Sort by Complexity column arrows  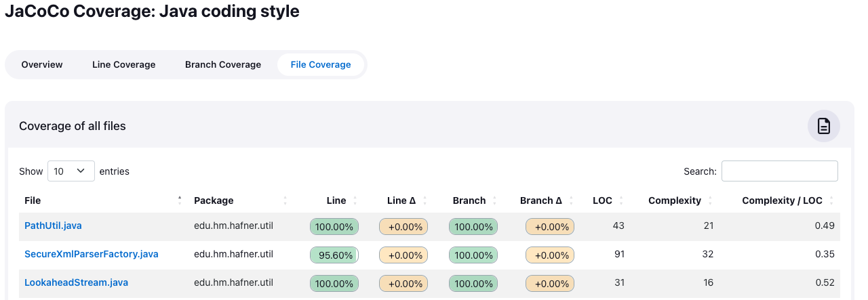tap(710, 200)
